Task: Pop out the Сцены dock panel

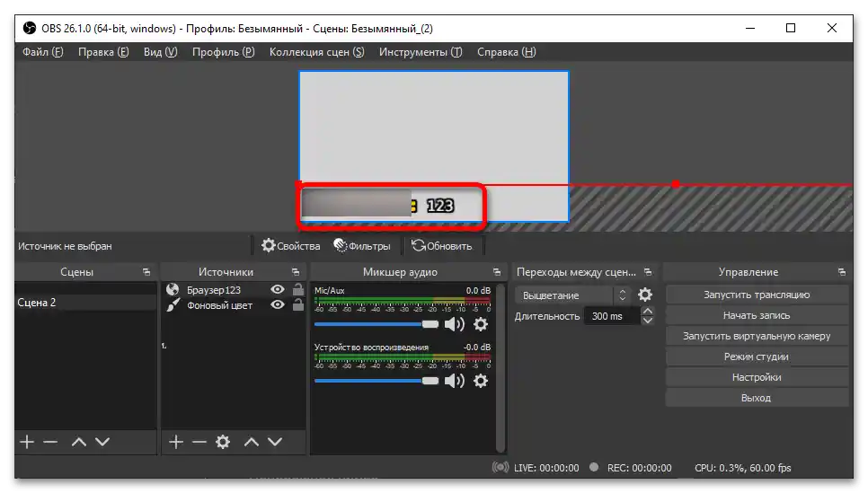Action: click(146, 272)
